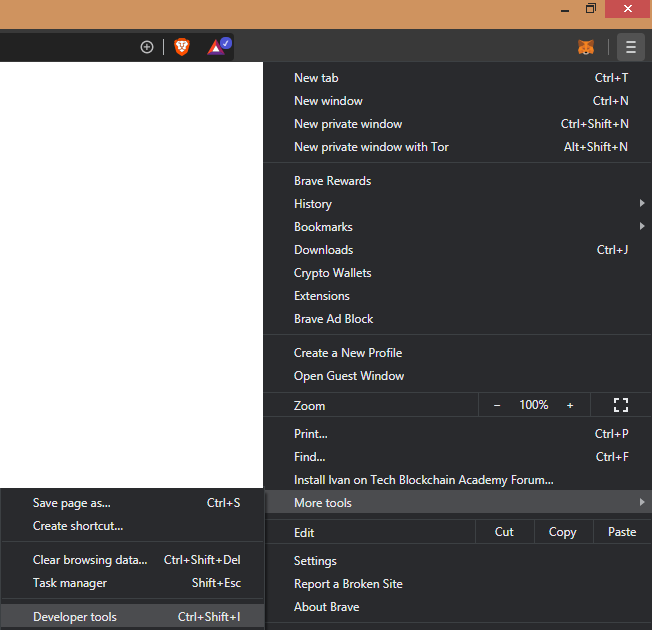Enter fullscreen with the Zoom fullscreen icon
Screen dimensions: 652x630
point(621,405)
